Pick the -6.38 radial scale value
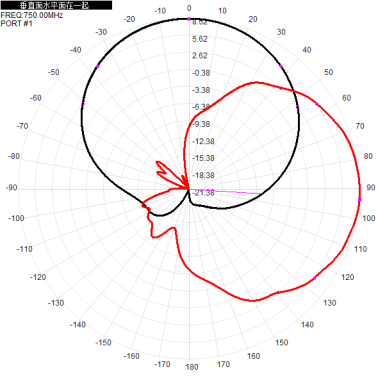378x378 pixels. [201, 107]
